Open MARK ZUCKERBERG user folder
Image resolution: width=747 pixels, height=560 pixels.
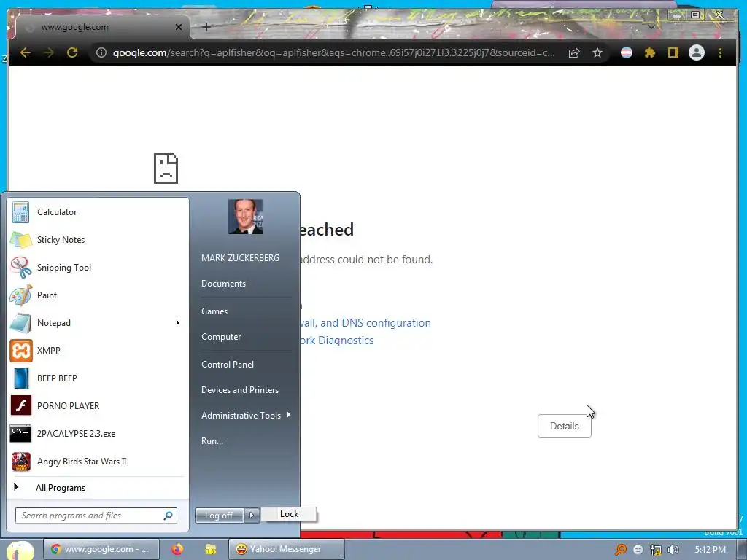[240, 258]
